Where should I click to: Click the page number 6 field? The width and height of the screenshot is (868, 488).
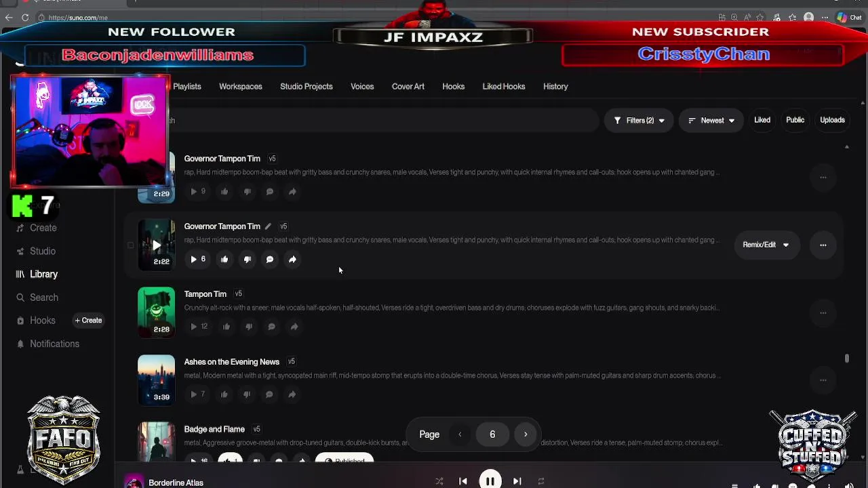492,434
